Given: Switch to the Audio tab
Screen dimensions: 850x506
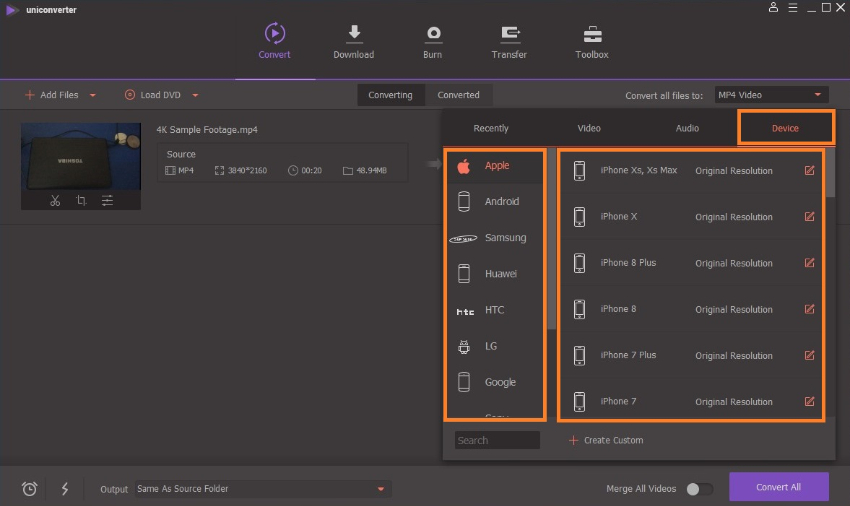Looking at the screenshot, I should pos(687,129).
